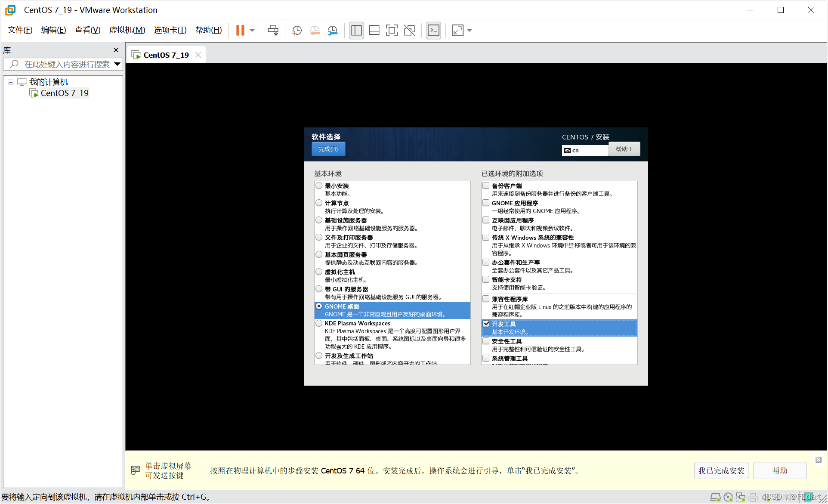Select the CentOS 7_19 tab
The image size is (828, 504).
(166, 55)
